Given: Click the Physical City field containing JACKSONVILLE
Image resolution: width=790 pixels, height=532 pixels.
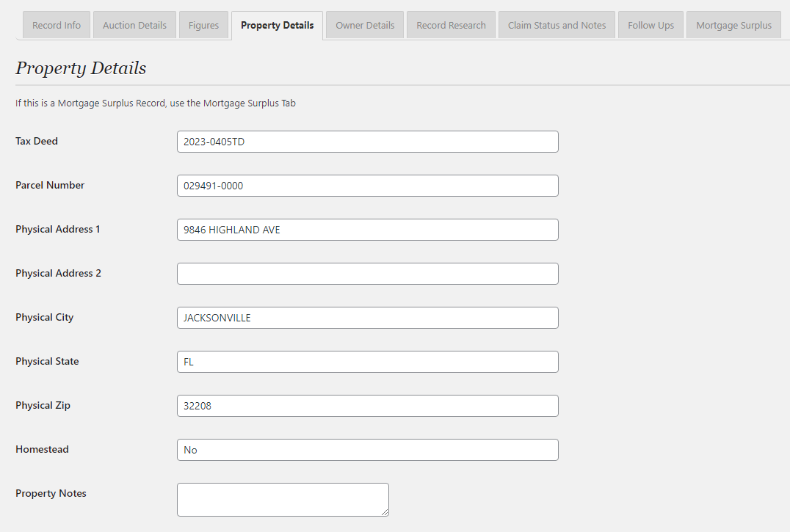Looking at the screenshot, I should tap(367, 318).
